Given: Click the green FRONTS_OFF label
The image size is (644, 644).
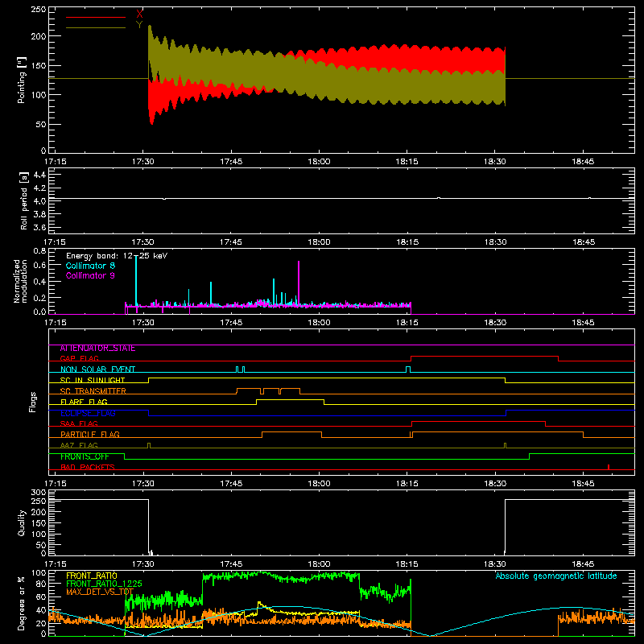Looking at the screenshot, I should tap(85, 456).
